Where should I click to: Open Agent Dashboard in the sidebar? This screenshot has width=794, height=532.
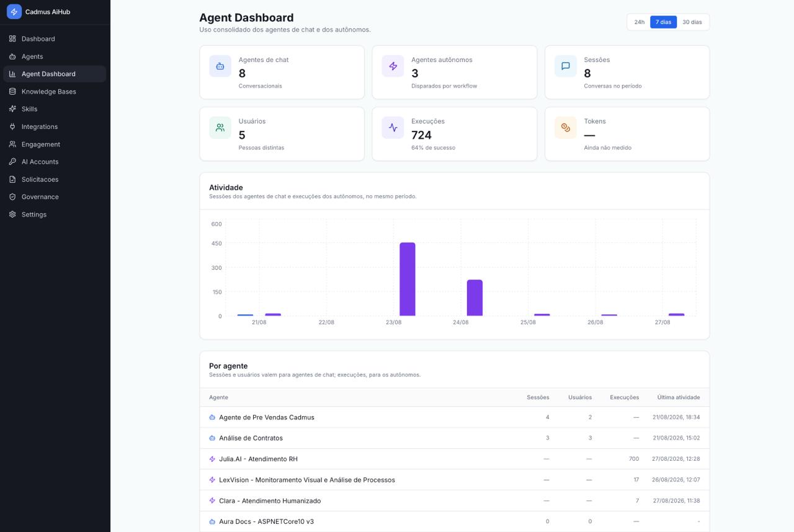pyautogui.click(x=55, y=74)
